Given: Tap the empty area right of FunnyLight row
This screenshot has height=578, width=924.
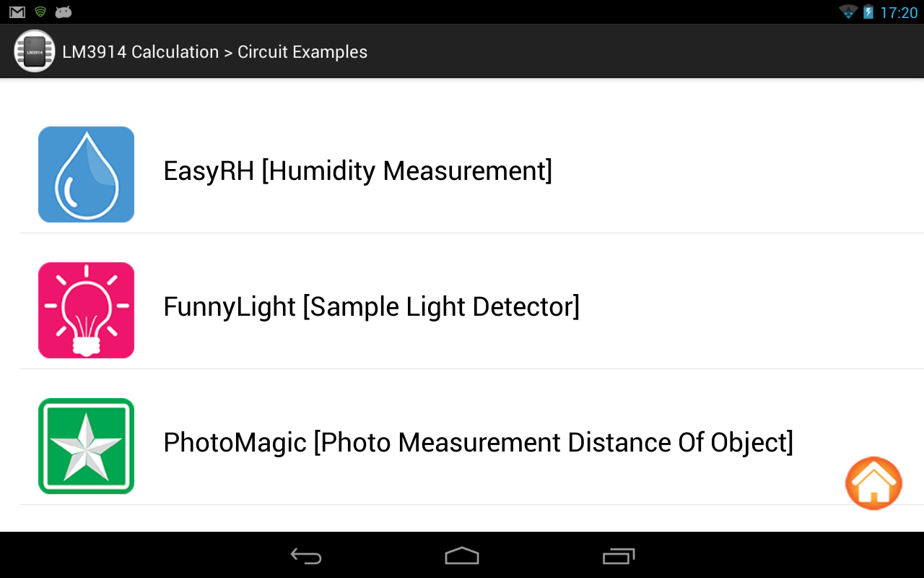Looking at the screenshot, I should click(x=751, y=307).
